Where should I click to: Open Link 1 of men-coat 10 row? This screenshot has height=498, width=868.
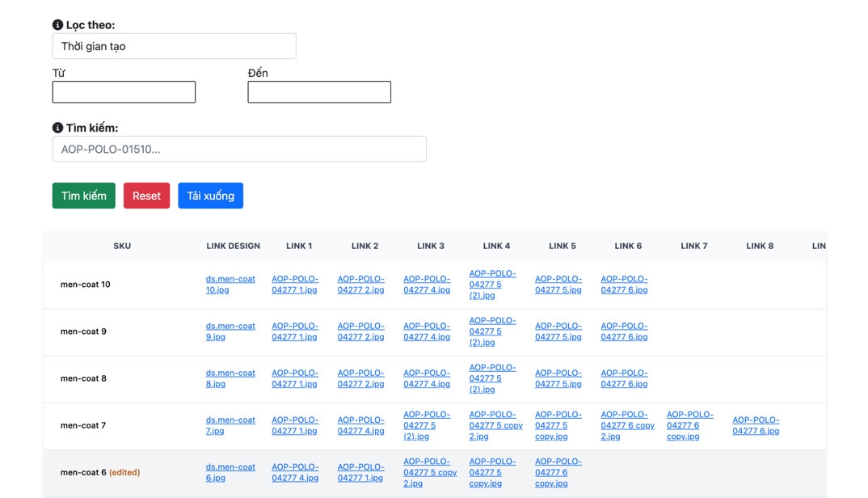(x=295, y=285)
